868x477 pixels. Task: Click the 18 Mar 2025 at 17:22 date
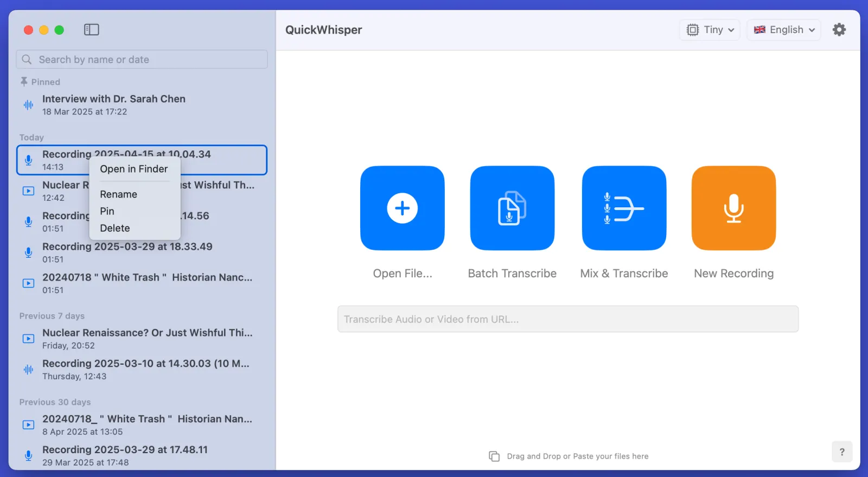pos(85,112)
